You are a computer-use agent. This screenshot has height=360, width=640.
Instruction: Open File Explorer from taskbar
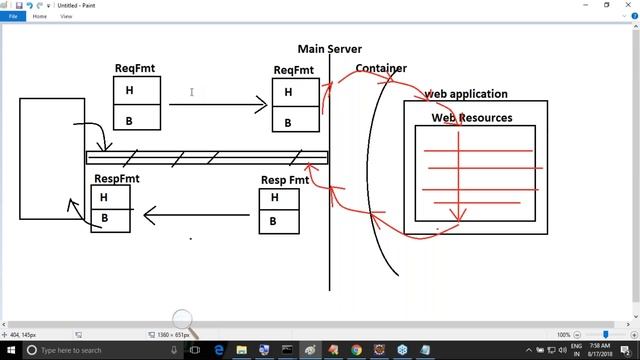pos(242,350)
